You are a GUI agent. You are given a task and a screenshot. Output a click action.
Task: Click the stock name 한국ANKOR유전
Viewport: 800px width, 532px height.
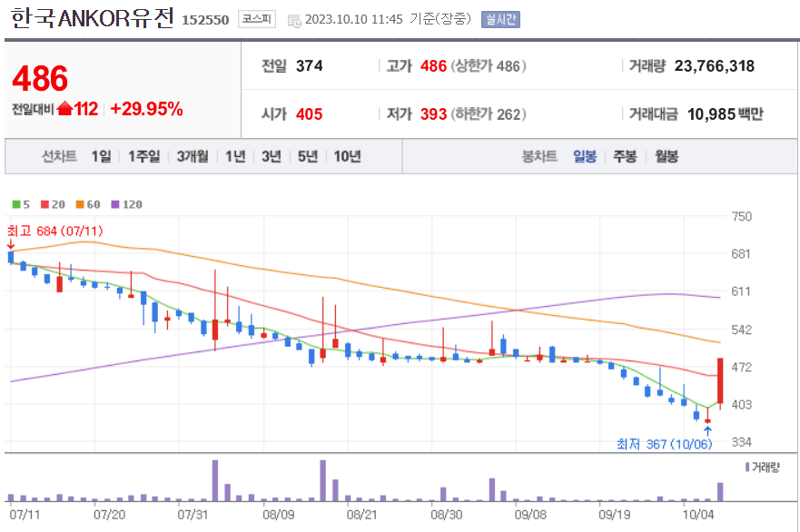click(93, 18)
